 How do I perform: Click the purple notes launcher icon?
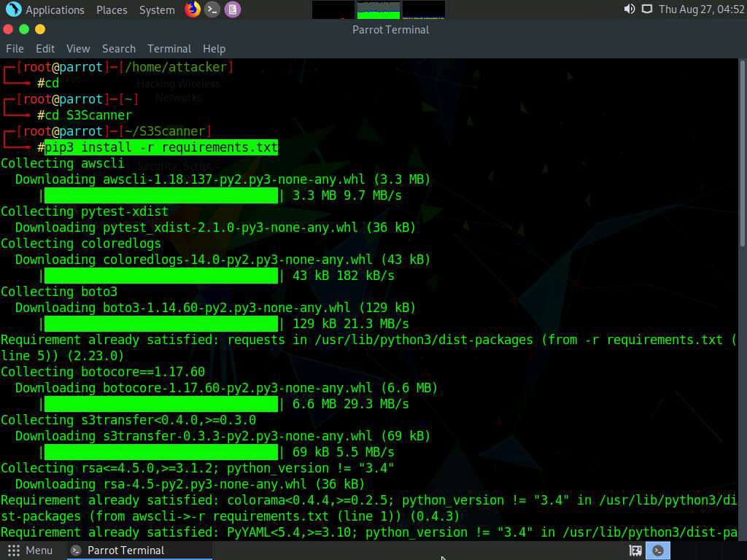232,9
